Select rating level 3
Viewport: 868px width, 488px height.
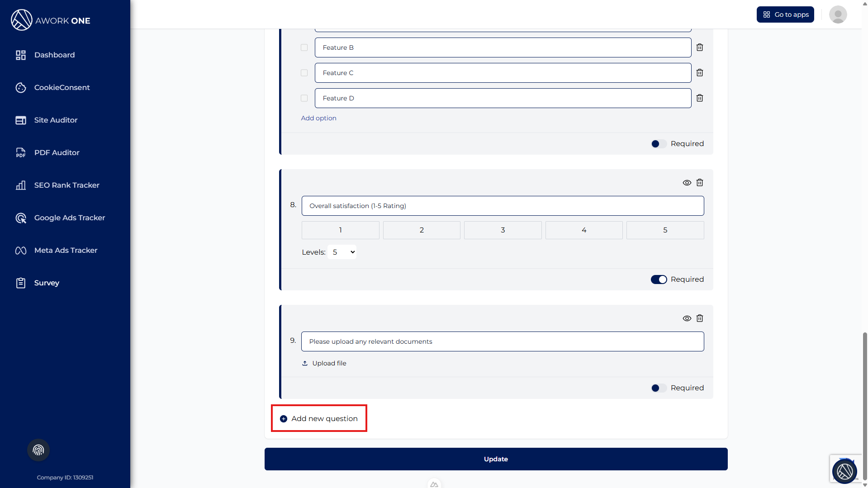(x=503, y=230)
